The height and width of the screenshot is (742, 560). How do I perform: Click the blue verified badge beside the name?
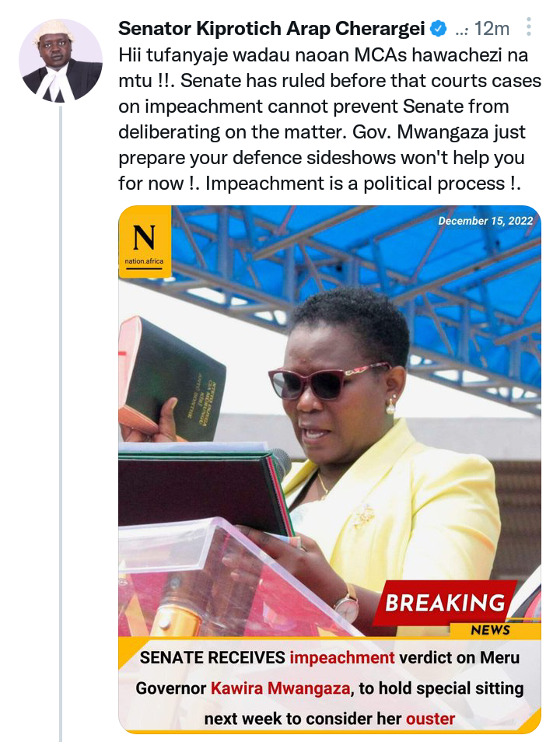click(x=438, y=29)
